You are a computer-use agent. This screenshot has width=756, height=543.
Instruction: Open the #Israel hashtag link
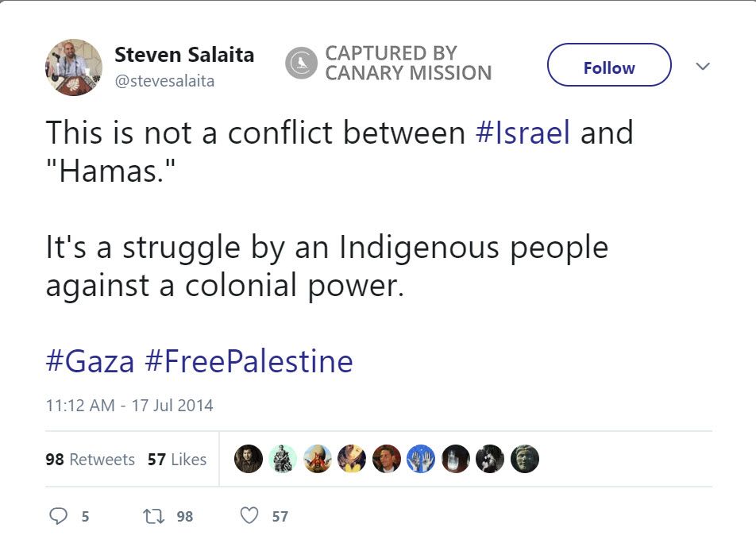[x=523, y=133]
